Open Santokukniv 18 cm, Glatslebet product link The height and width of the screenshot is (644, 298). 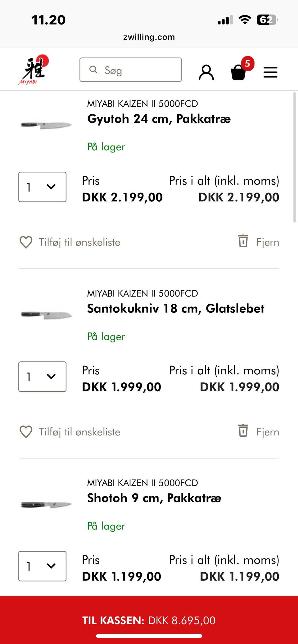pyautogui.click(x=175, y=309)
